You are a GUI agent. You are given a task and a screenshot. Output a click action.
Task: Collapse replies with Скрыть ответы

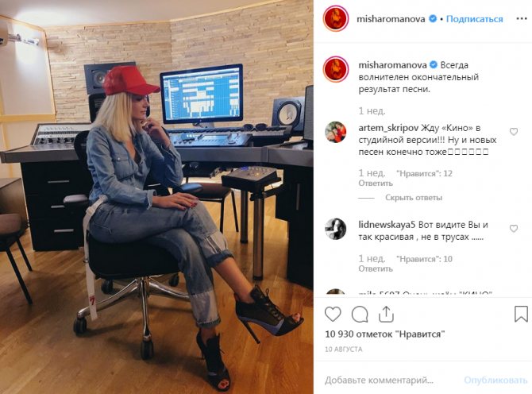[x=414, y=198]
